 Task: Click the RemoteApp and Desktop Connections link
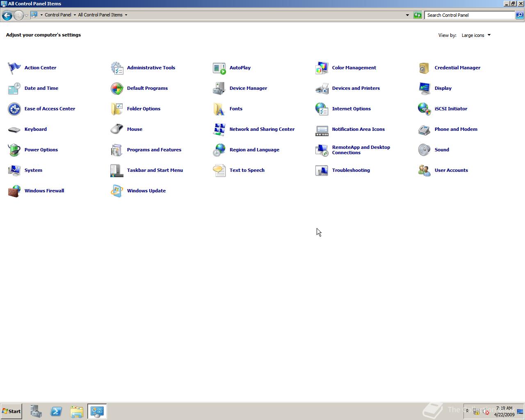click(361, 150)
